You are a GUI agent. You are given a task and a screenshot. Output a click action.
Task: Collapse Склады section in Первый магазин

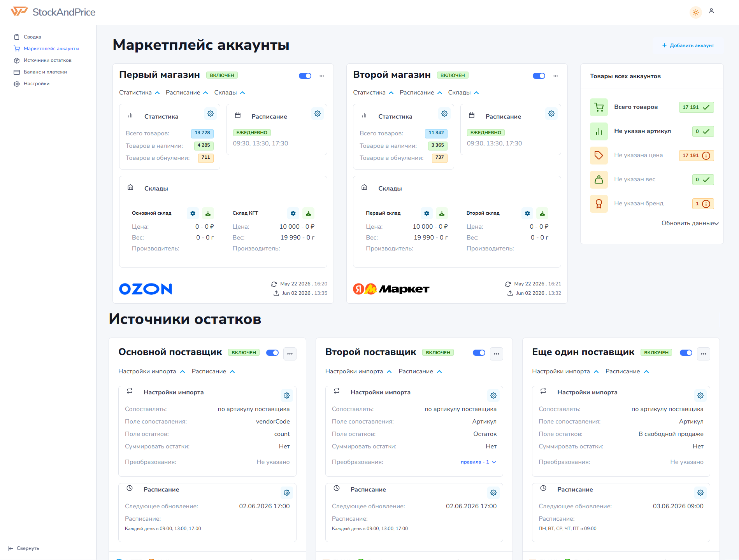(230, 93)
